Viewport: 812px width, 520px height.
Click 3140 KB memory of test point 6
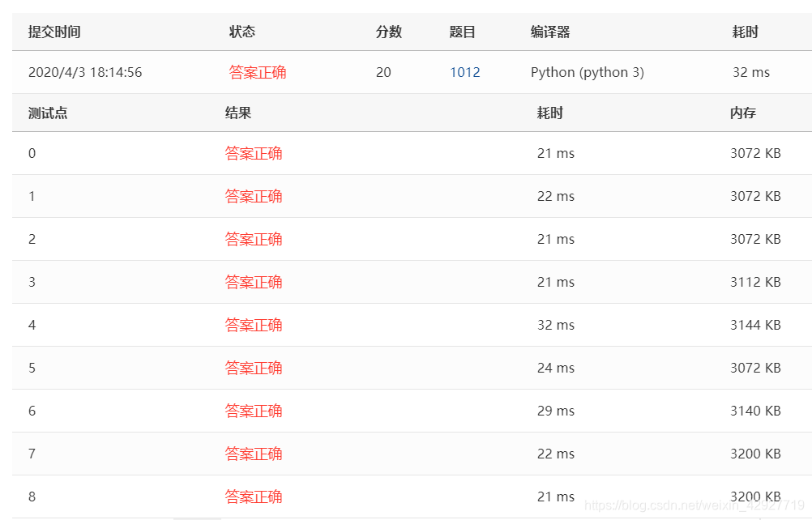pyautogui.click(x=755, y=411)
